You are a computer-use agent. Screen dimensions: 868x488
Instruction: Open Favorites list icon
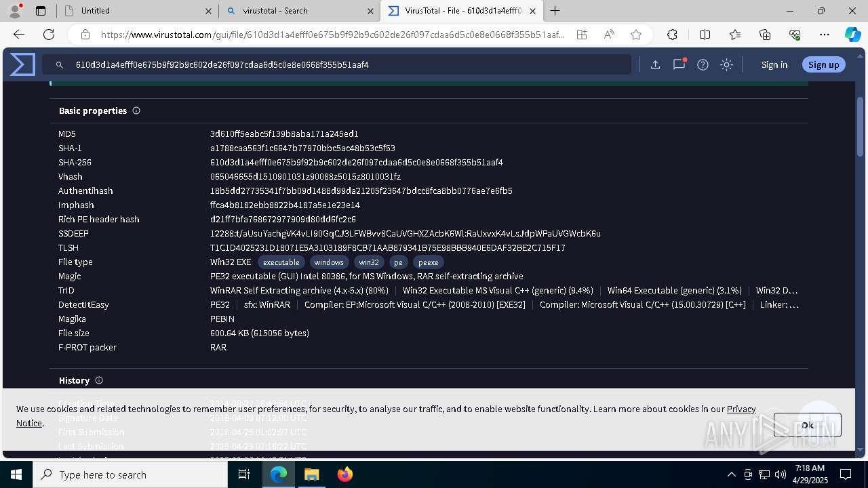click(735, 35)
